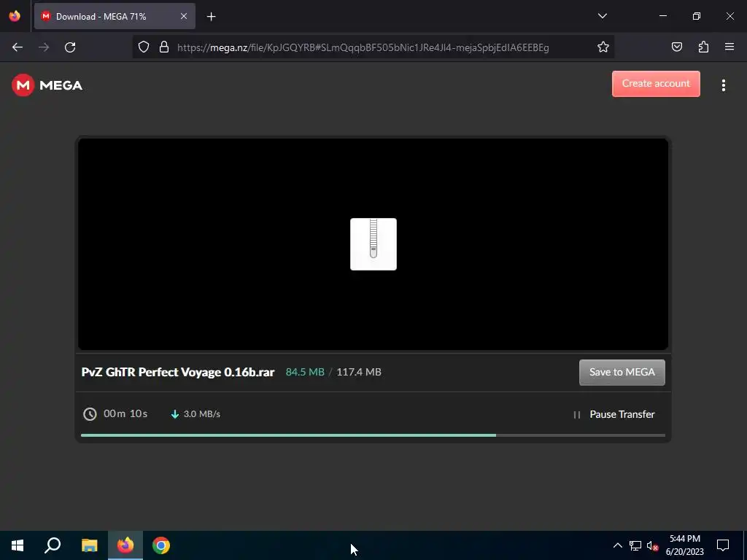Click the 3.0 MB/s speed value

(202, 414)
